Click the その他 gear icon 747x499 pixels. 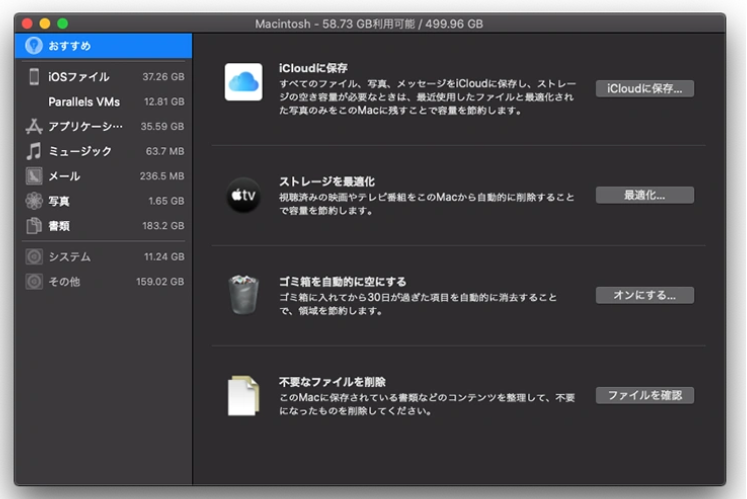click(x=34, y=282)
